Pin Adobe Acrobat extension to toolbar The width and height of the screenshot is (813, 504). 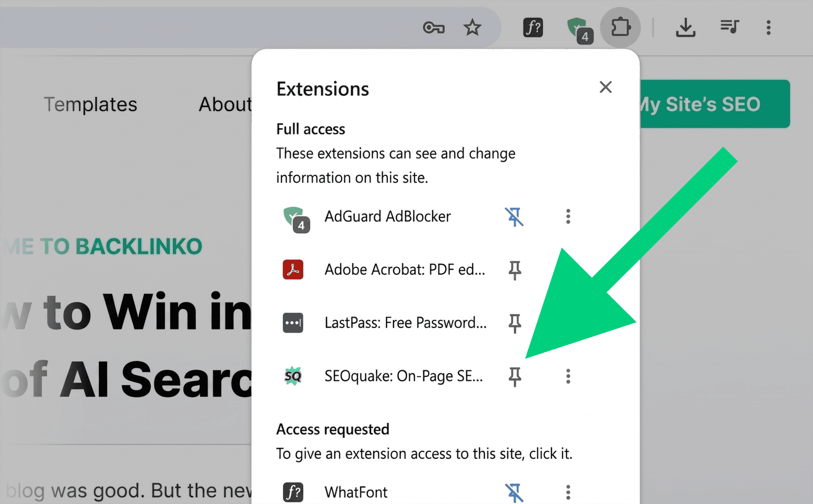tap(514, 270)
